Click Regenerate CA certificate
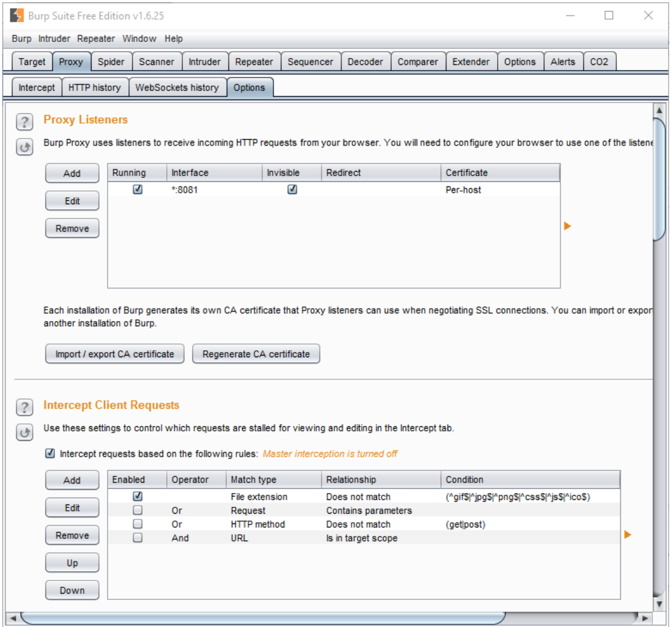The image size is (672, 627). point(256,354)
